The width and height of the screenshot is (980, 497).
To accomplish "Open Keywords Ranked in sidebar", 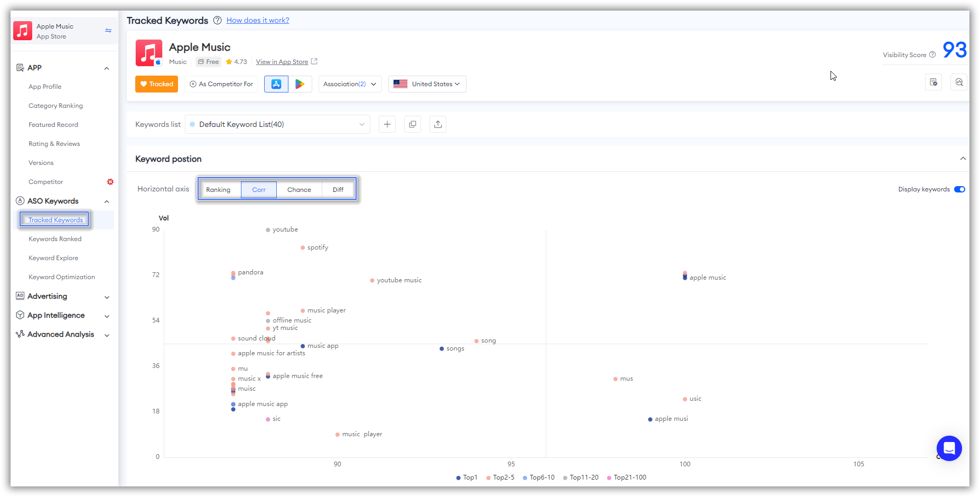I will [55, 239].
